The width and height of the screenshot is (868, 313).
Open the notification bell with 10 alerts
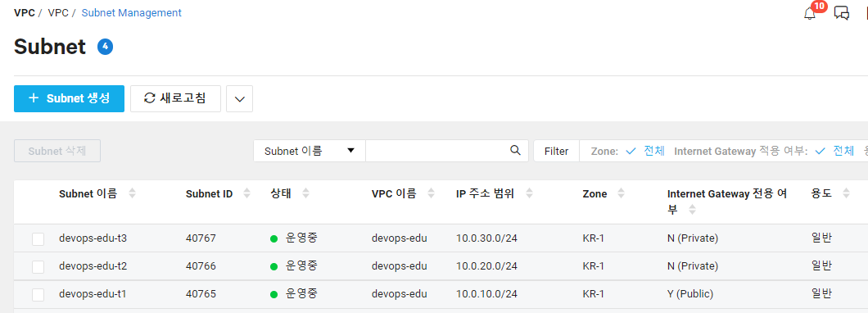click(x=811, y=13)
